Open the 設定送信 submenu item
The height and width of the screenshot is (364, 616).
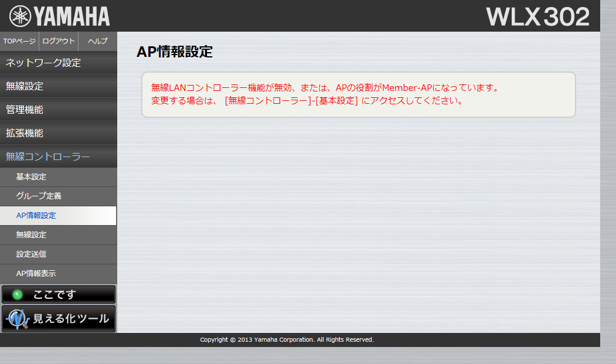click(x=31, y=254)
